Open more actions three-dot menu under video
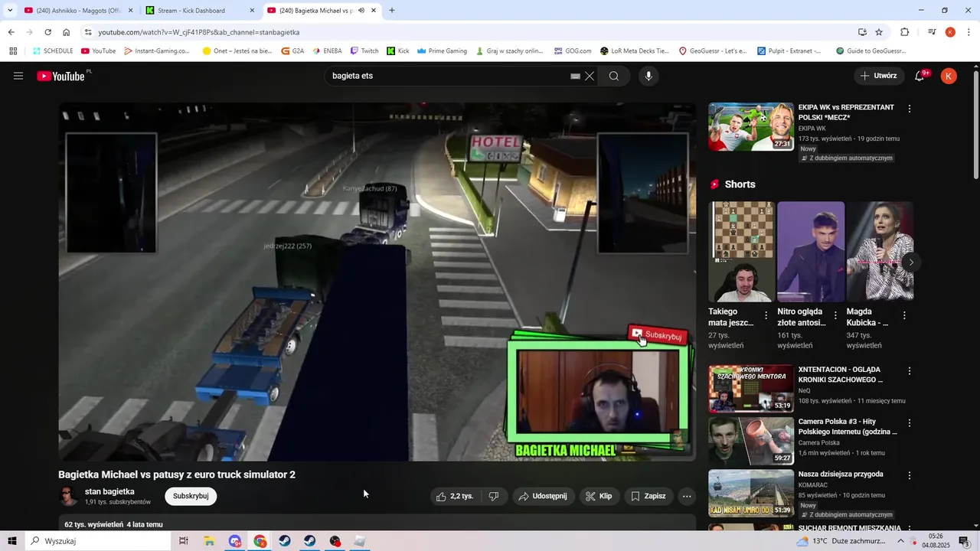 pyautogui.click(x=687, y=496)
